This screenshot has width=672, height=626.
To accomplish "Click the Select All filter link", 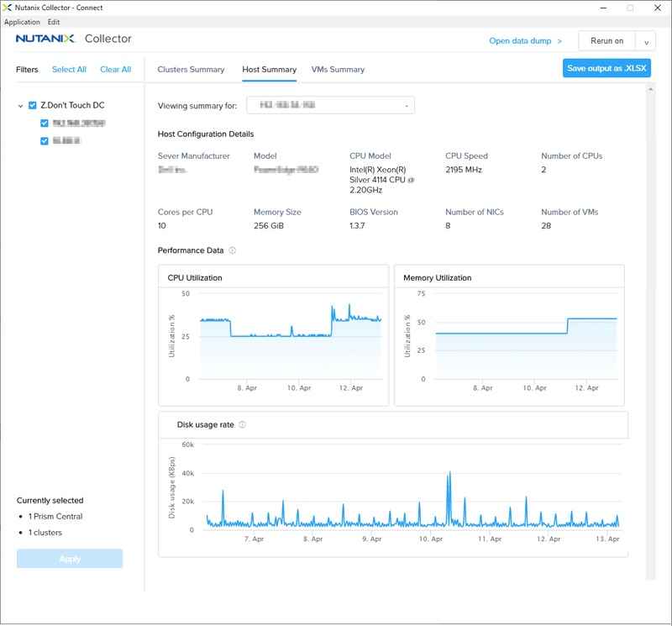I will pos(69,70).
